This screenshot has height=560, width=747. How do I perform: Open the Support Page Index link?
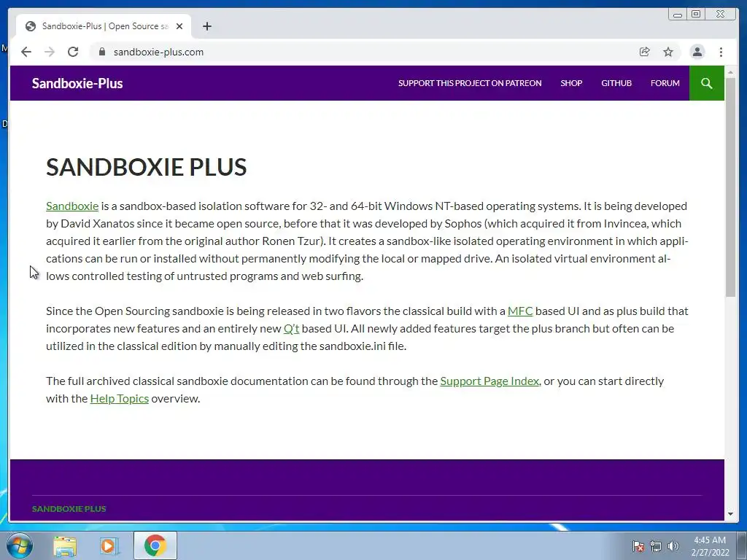pos(489,381)
